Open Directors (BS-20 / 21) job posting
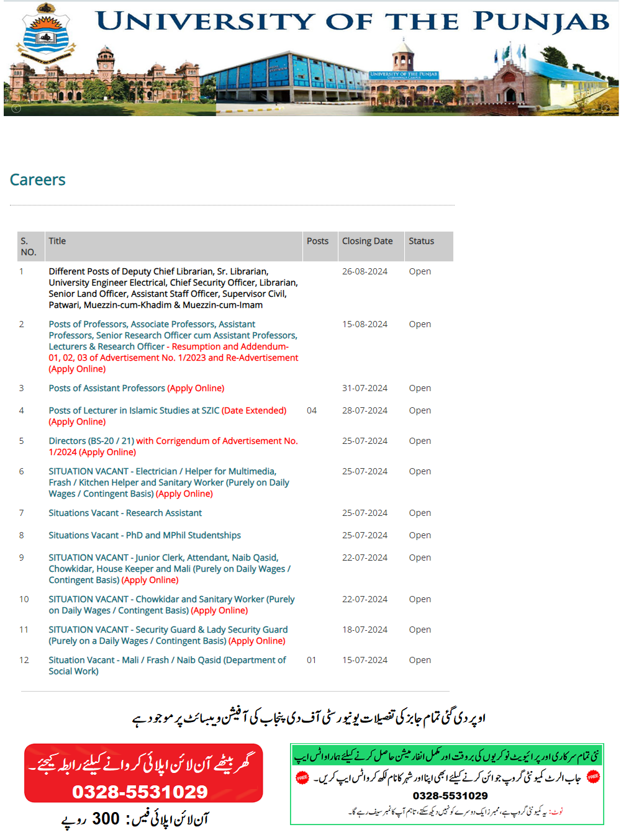Screen dimensions: 621x840 point(91,441)
